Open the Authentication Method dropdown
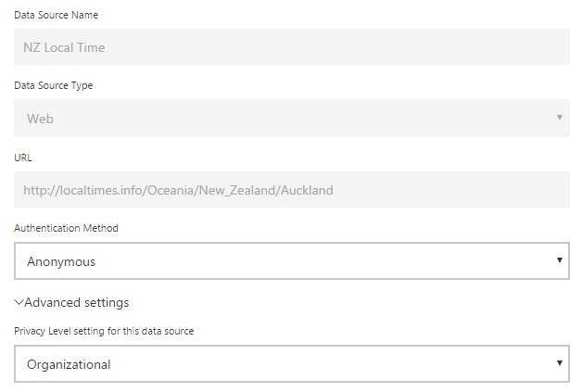This screenshot has width=582, height=392. coord(291,261)
